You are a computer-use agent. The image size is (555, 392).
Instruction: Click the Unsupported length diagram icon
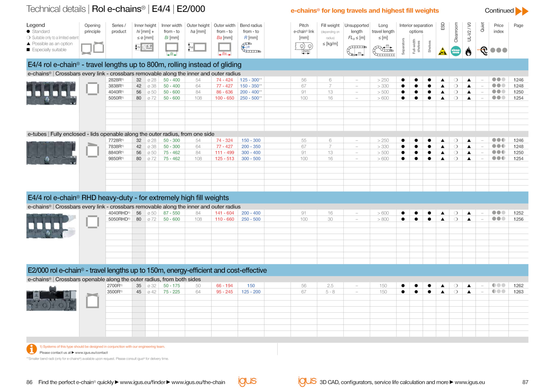[357, 51]
